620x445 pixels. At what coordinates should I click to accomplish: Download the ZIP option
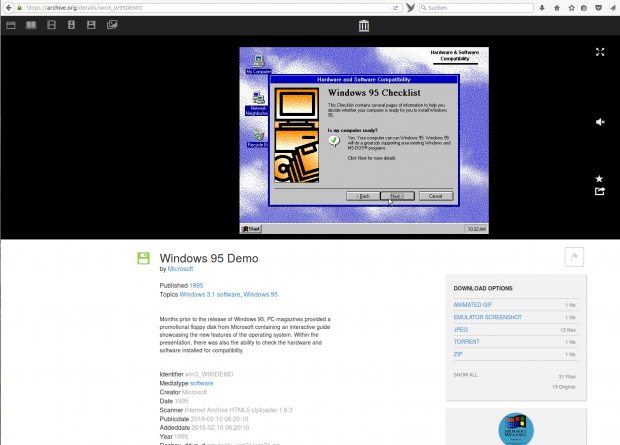pos(458,354)
